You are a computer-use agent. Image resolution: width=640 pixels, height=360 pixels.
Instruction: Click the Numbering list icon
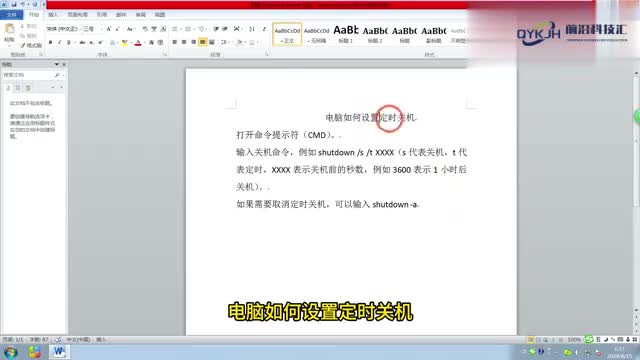pos(188,29)
